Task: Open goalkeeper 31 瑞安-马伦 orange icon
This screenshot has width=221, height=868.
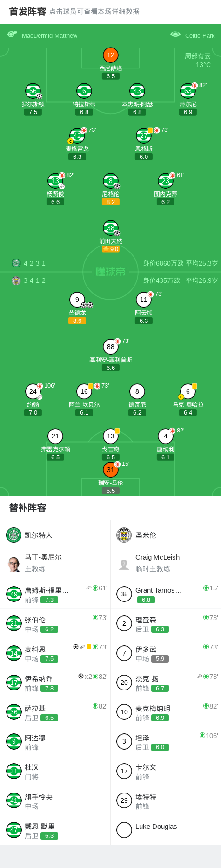Action: [111, 470]
